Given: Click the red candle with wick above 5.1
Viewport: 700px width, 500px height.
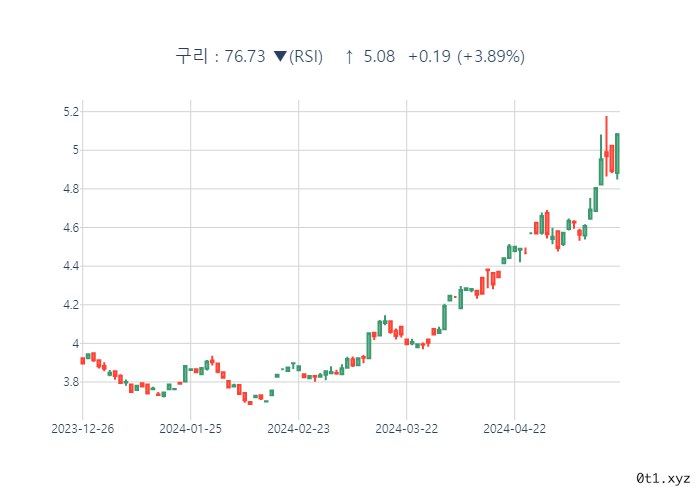Looking at the screenshot, I should pyautogui.click(x=606, y=145).
